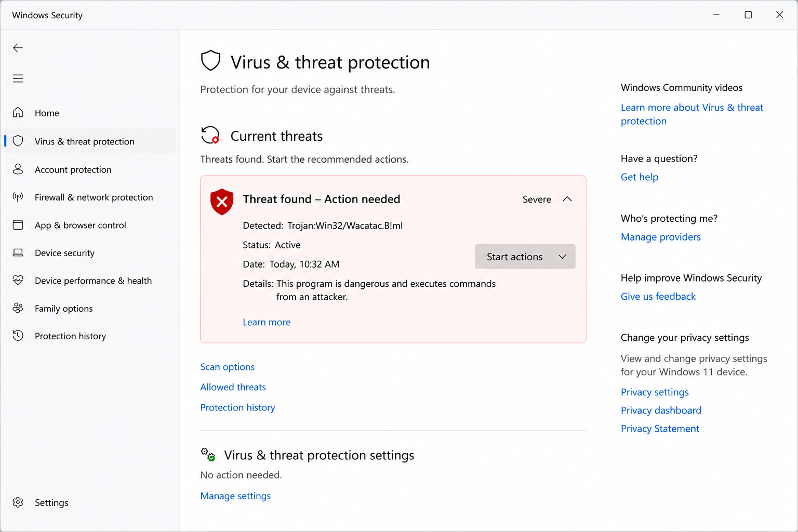
Task: Click the Manage settings link
Action: (236, 496)
